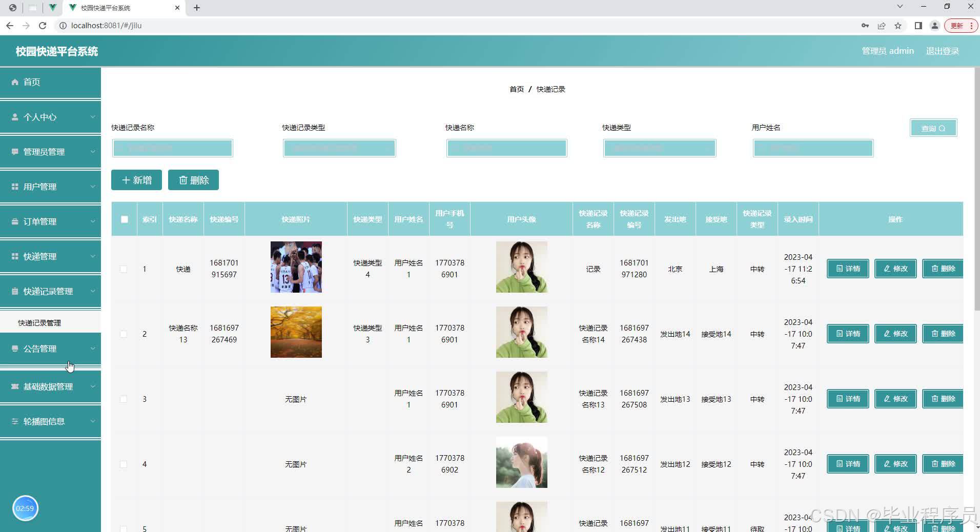Toggle the browser side panel icon
Viewport: 980px width, 532px height.
tap(918, 26)
